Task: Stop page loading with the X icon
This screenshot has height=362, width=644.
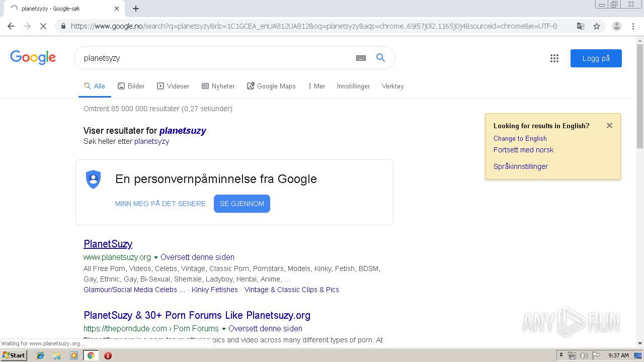Action: pos(43,26)
